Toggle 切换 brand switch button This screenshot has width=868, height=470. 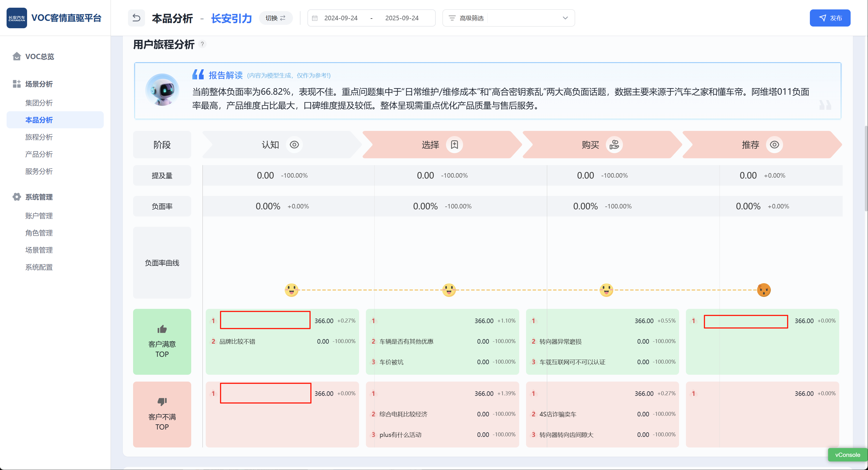point(275,18)
